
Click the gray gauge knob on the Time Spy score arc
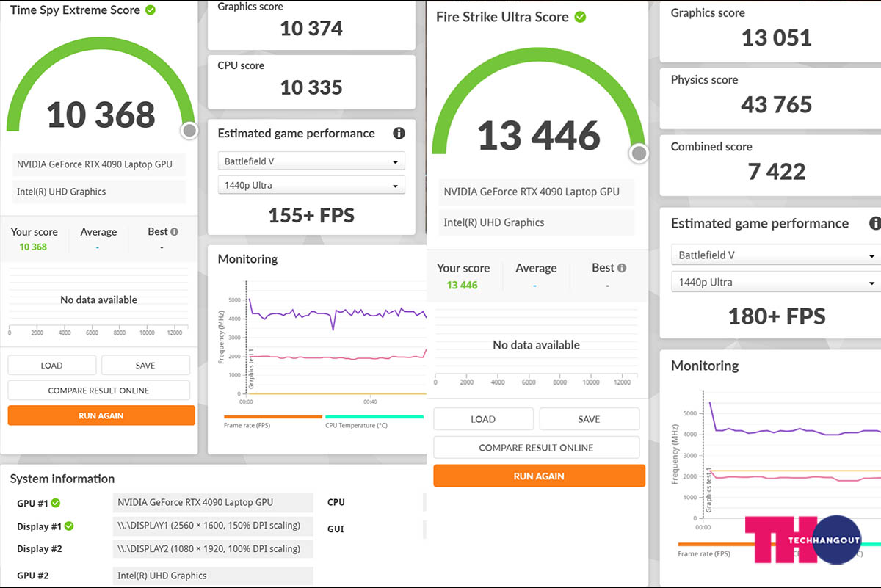[189, 131]
